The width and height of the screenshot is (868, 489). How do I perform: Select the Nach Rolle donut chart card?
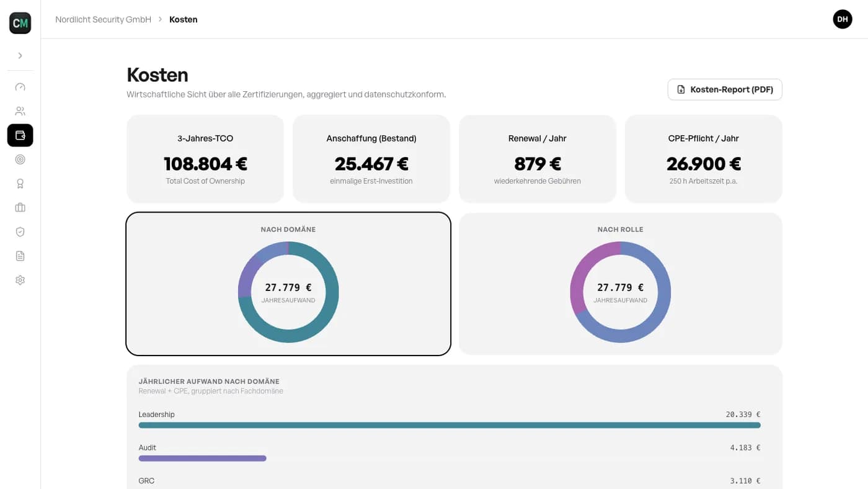621,284
